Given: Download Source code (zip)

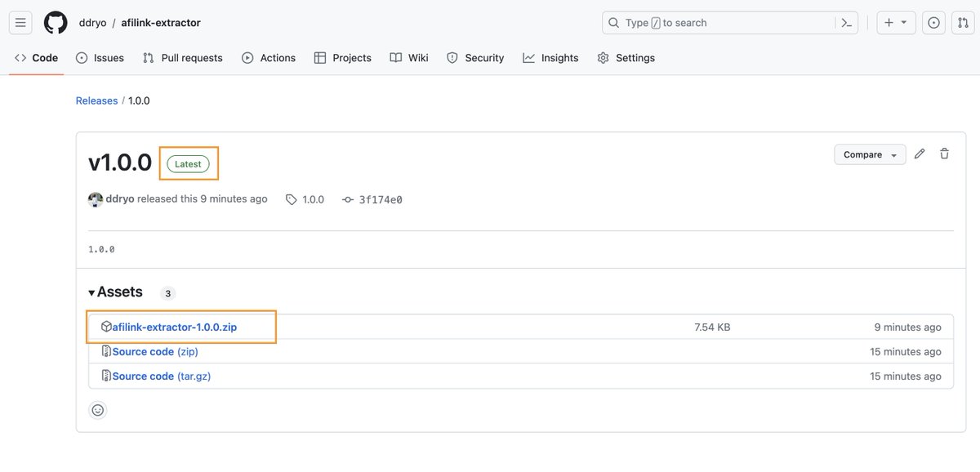Looking at the screenshot, I should click(x=155, y=352).
